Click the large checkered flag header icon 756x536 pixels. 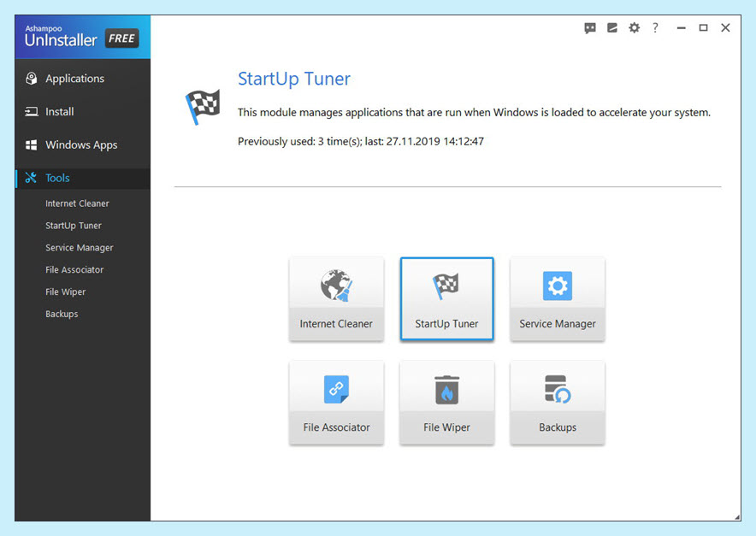[203, 107]
